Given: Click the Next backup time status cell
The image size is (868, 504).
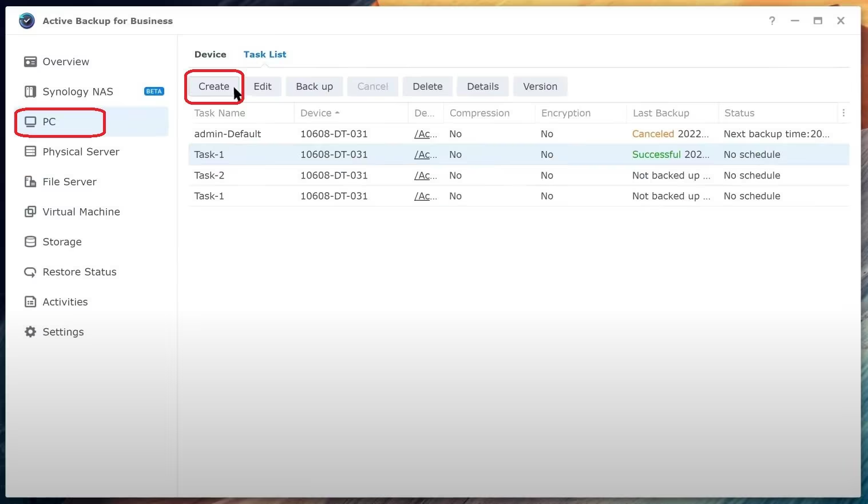Looking at the screenshot, I should tap(776, 134).
